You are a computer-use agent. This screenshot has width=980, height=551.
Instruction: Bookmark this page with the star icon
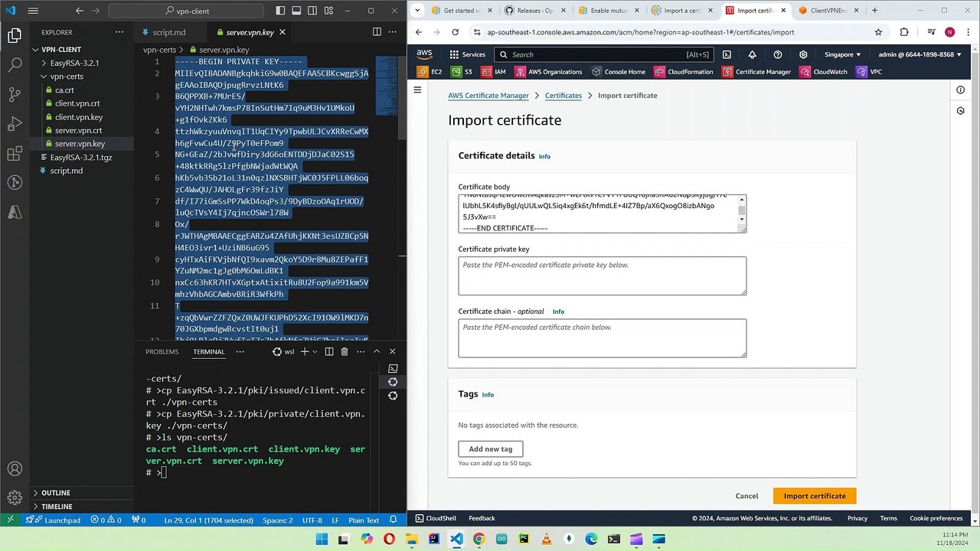coord(878,32)
